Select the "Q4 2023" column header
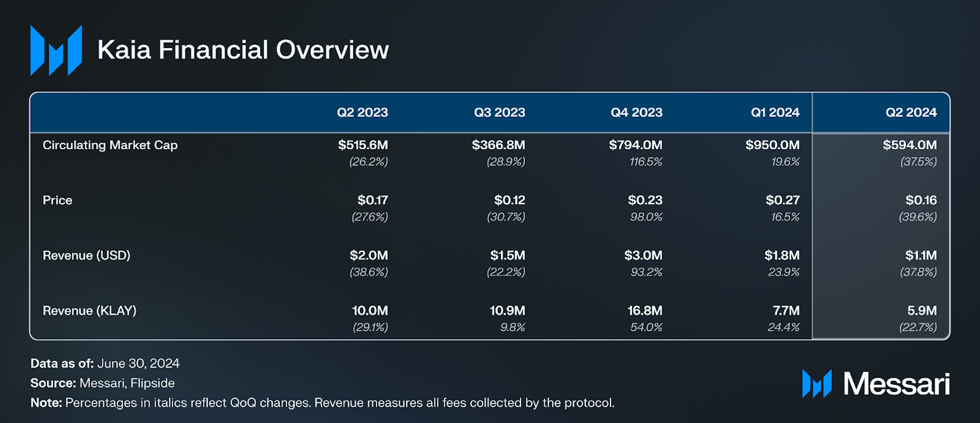Screen dimensions: 980x423 pyautogui.click(x=636, y=113)
